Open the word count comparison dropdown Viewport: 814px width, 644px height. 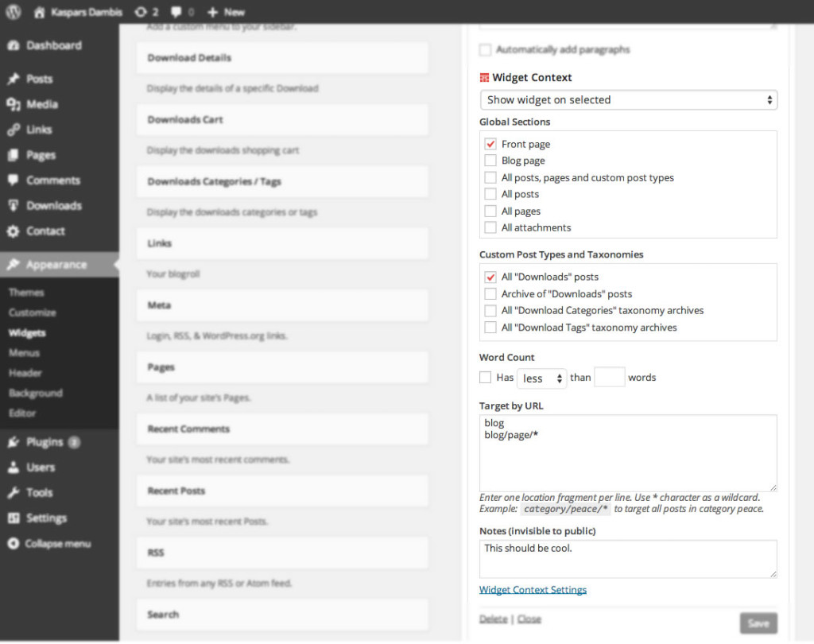point(541,378)
